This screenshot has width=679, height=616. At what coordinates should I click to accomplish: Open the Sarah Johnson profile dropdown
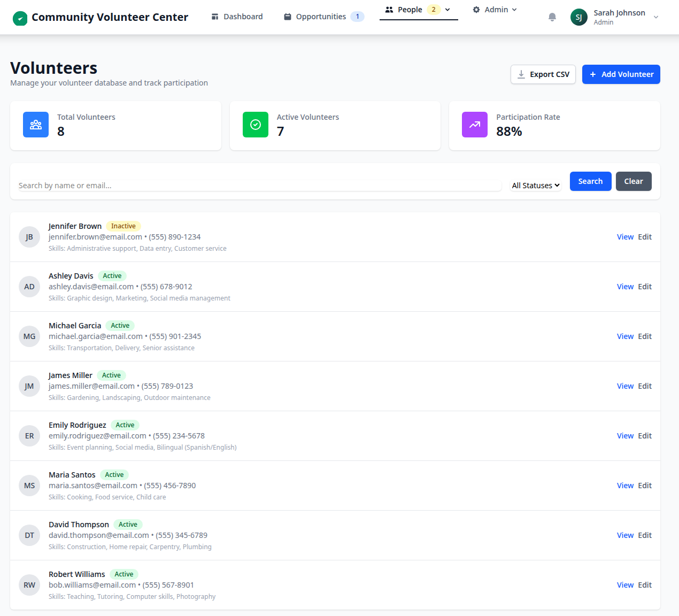click(x=656, y=17)
